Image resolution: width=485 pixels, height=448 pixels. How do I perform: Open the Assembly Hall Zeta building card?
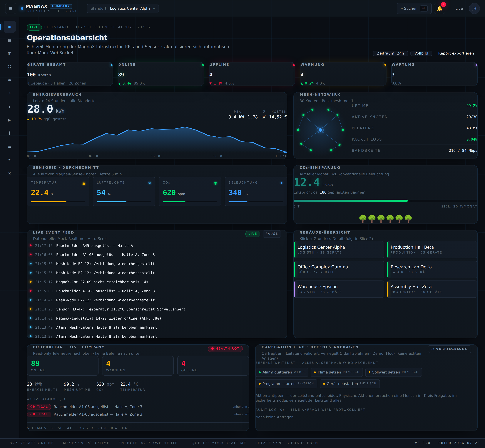click(432, 289)
